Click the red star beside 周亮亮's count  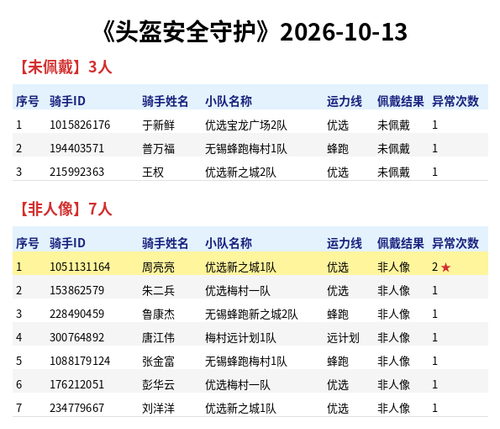tap(446, 267)
